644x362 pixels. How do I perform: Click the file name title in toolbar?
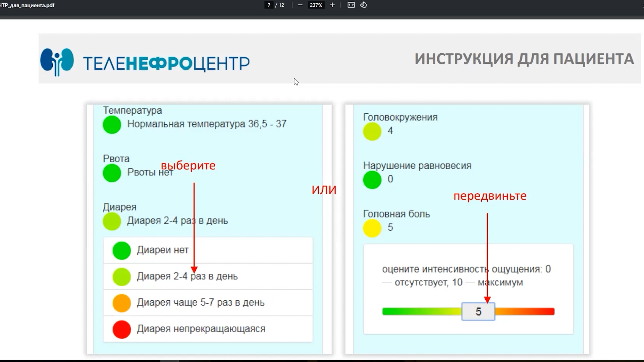pyautogui.click(x=27, y=5)
